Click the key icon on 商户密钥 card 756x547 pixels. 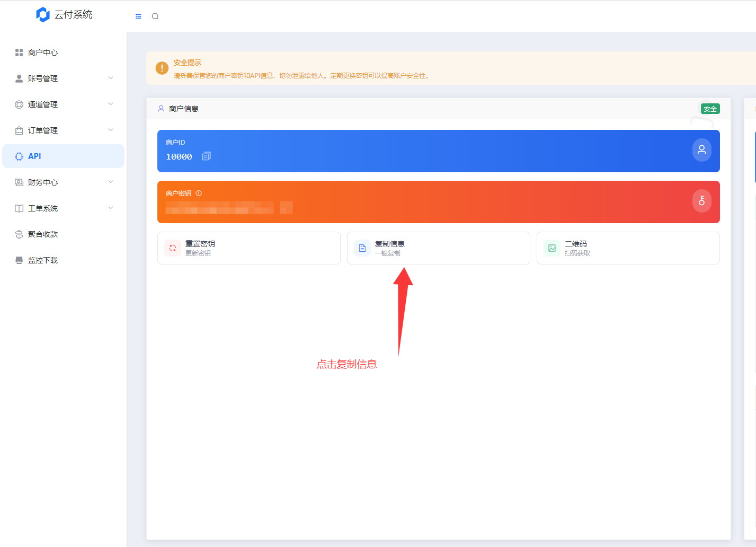click(x=702, y=201)
